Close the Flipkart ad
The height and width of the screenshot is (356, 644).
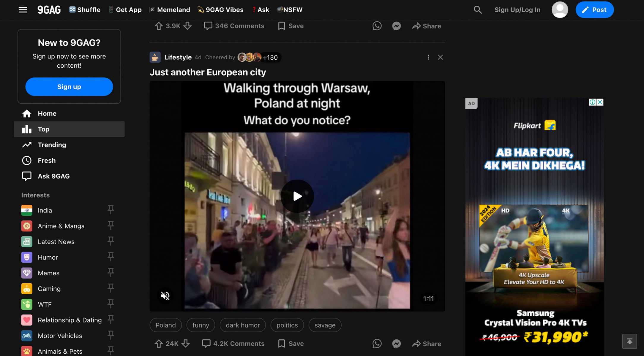coord(600,102)
